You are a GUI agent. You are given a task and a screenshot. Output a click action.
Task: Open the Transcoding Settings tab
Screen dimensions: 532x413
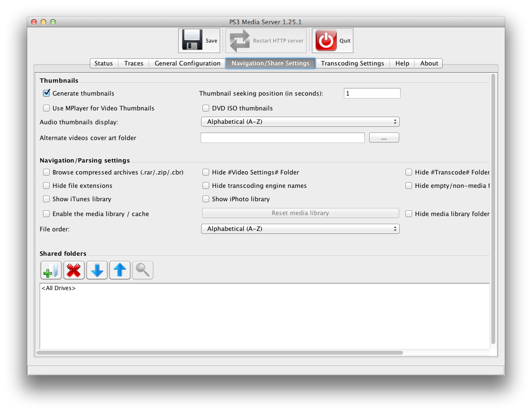(x=352, y=63)
